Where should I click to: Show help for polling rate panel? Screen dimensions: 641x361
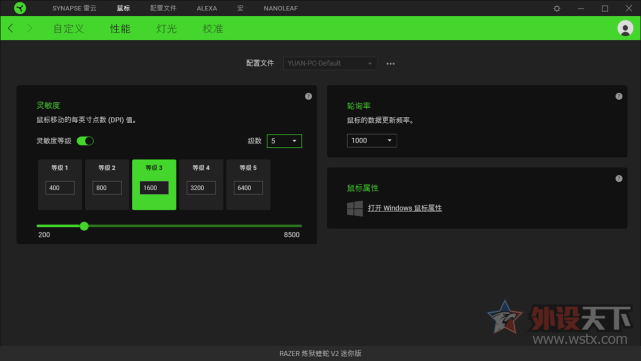pyautogui.click(x=619, y=96)
